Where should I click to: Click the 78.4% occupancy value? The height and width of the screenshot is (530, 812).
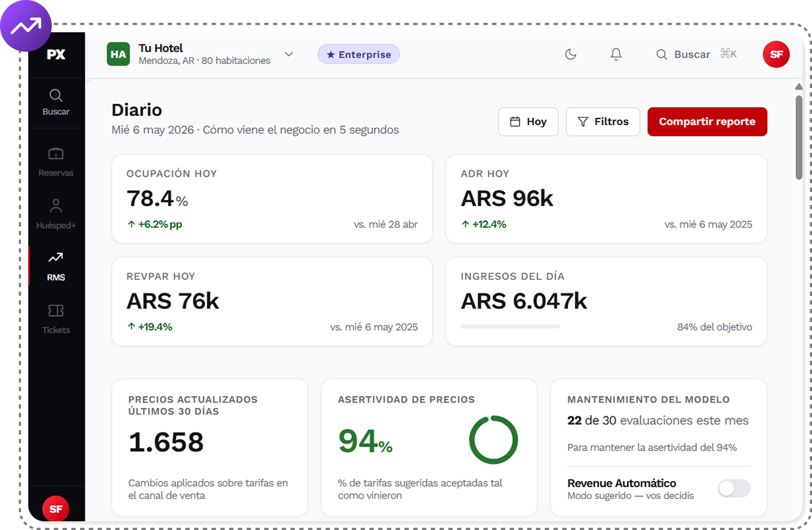coord(157,198)
